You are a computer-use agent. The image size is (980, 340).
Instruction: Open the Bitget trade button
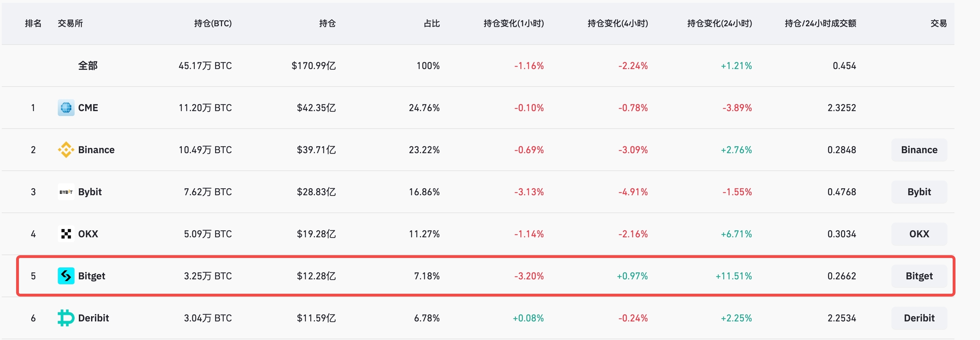tap(919, 276)
